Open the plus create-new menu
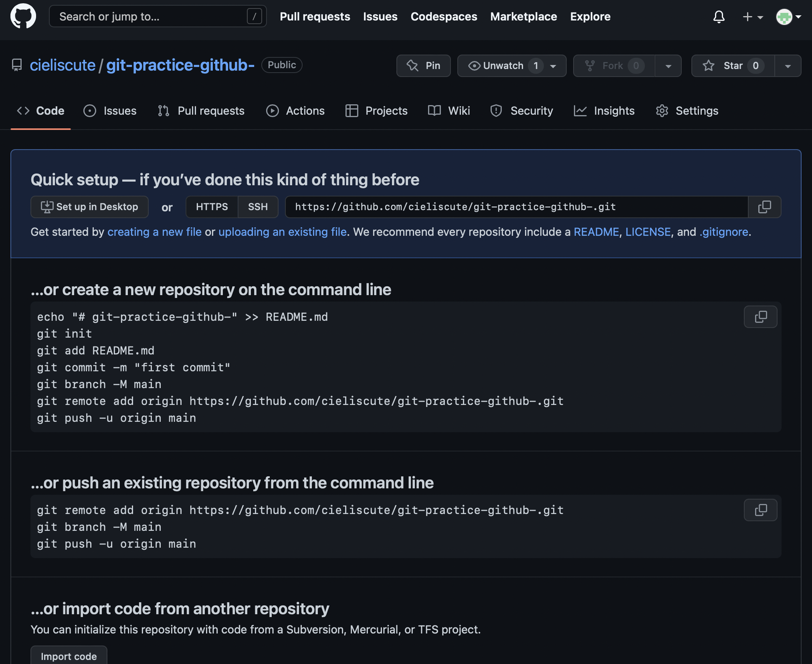 [x=752, y=17]
